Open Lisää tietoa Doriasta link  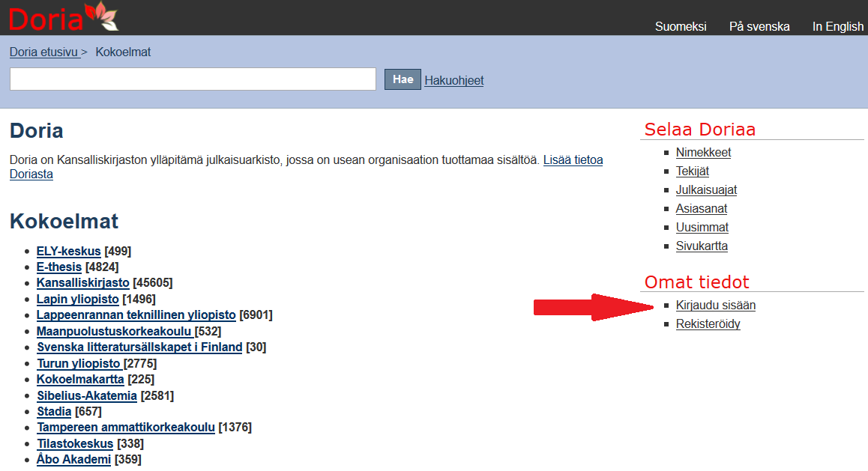tap(573, 159)
